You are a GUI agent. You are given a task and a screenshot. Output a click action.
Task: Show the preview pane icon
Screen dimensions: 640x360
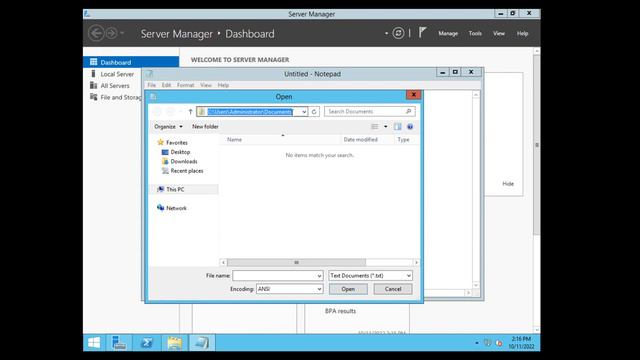pyautogui.click(x=398, y=127)
